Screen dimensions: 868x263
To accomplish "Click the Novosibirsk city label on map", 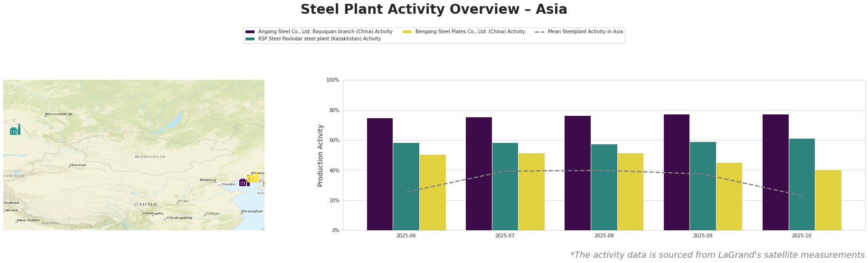I will 59,114.
